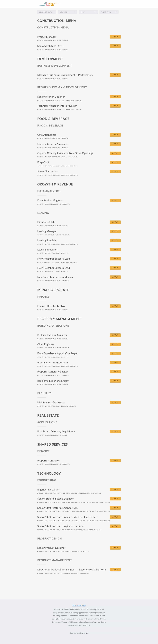The image size is (158, 644).
Task: Open the Team filter dropdown
Action: tap(88, 12)
